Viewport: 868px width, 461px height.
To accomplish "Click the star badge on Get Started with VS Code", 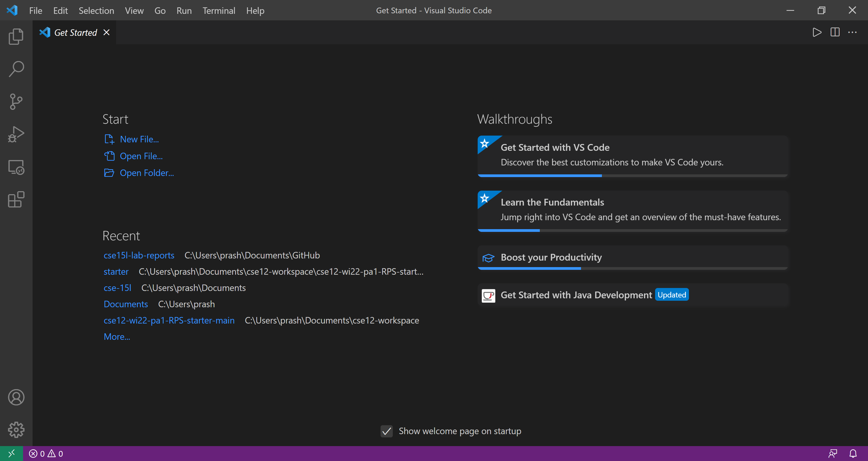I will point(485,143).
